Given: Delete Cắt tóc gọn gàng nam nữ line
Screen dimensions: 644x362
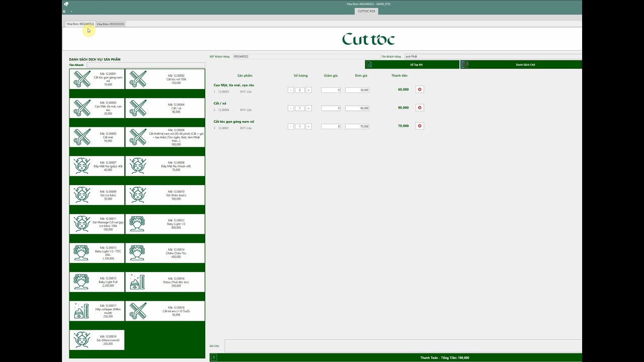Looking at the screenshot, I should point(420,126).
